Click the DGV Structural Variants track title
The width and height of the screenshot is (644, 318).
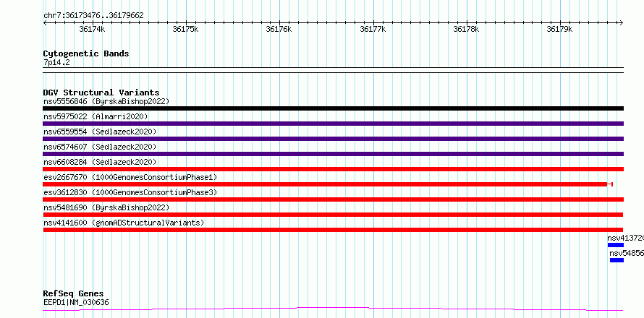click(101, 93)
